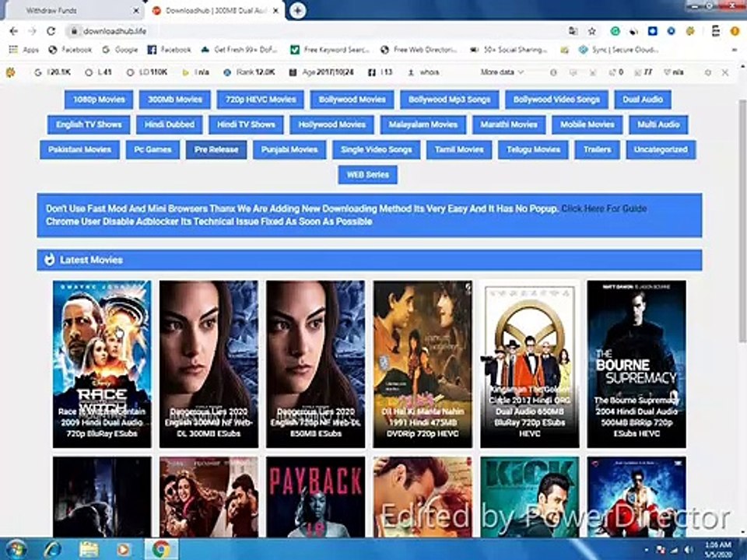Image resolution: width=747 pixels, height=560 pixels.
Task: Open a new tab with the plus button
Action: 297,10
